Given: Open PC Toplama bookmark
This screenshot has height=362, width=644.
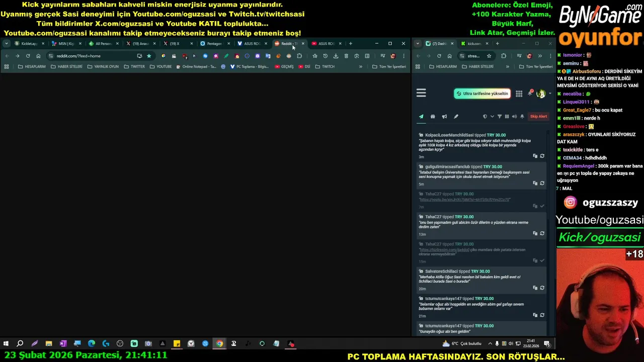Looking at the screenshot, I should (x=249, y=66).
